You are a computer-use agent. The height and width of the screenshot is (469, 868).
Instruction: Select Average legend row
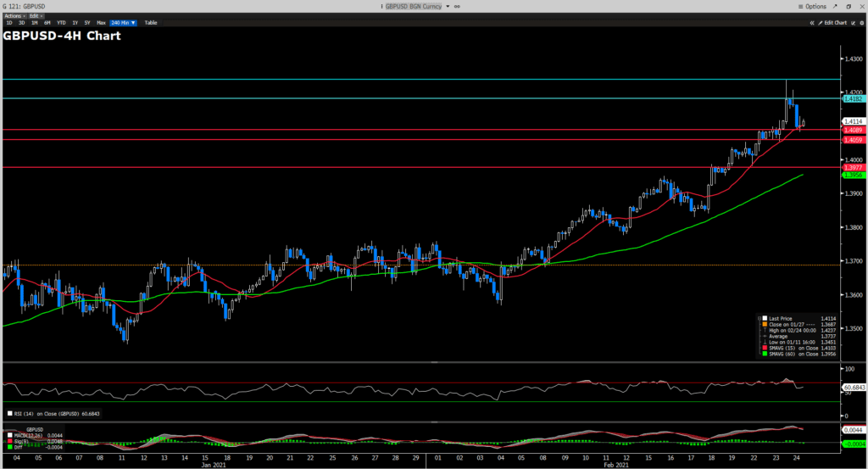point(798,336)
